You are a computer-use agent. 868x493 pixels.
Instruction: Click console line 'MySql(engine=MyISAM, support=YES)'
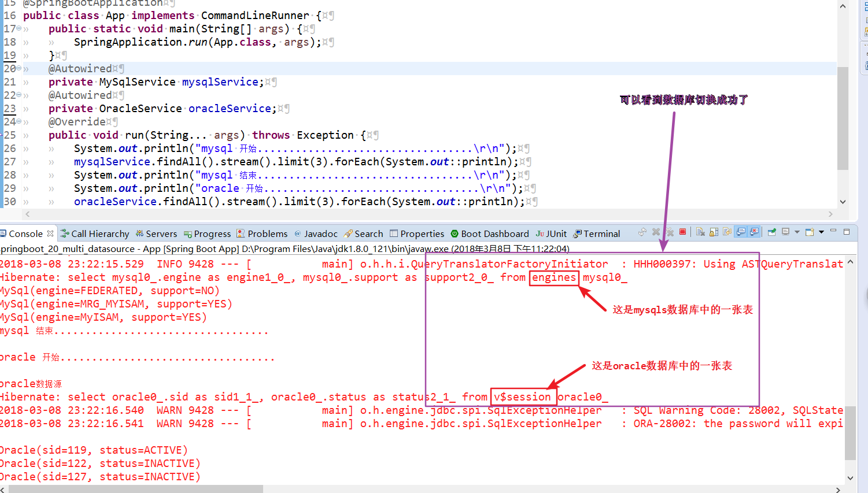[x=104, y=317]
